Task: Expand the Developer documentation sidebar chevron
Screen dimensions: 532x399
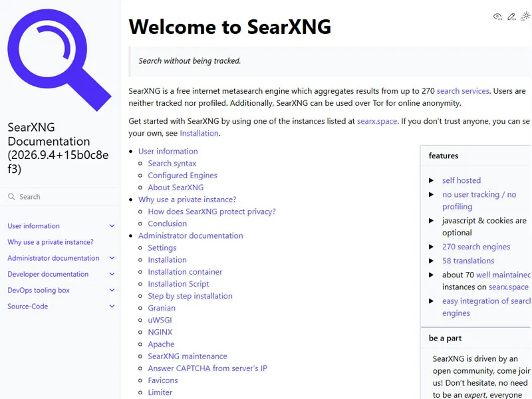Action: [x=112, y=274]
